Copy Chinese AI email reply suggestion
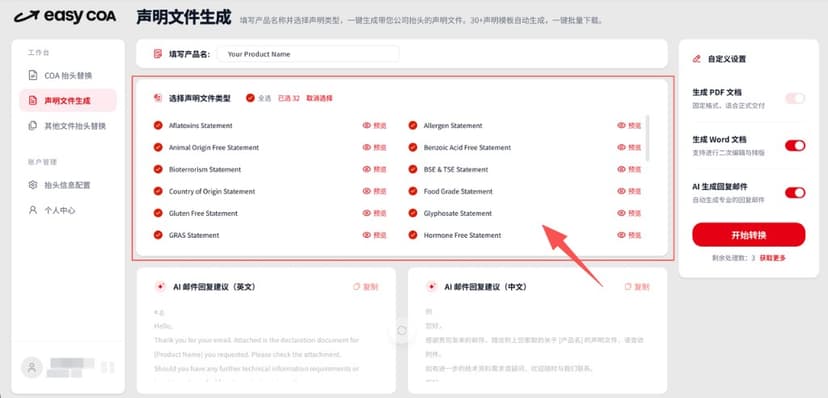The width and height of the screenshot is (828, 398). pyautogui.click(x=637, y=287)
